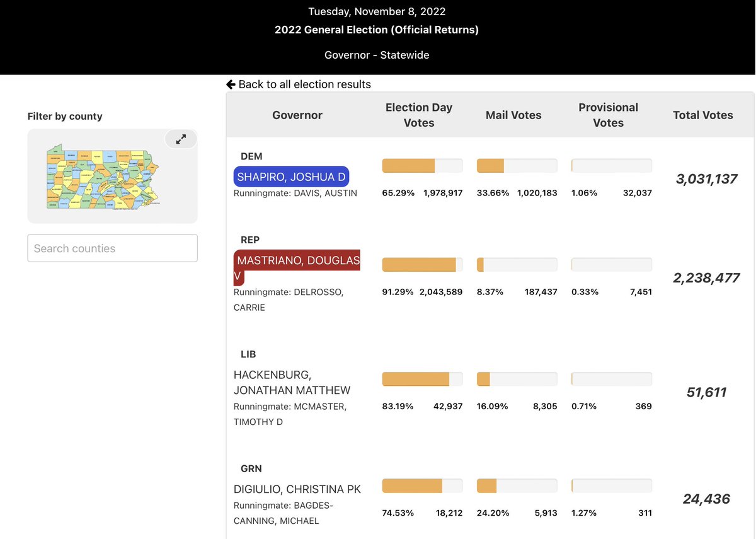Click the 33.66% mail percentage
Image resolution: width=756 pixels, height=539 pixels.
pyautogui.click(x=493, y=193)
